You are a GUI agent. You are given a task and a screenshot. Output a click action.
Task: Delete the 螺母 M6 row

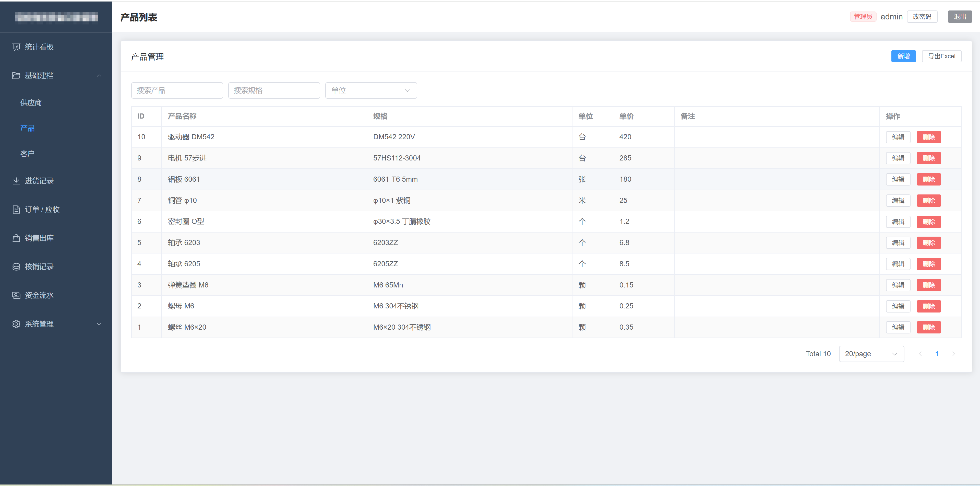[x=929, y=306]
